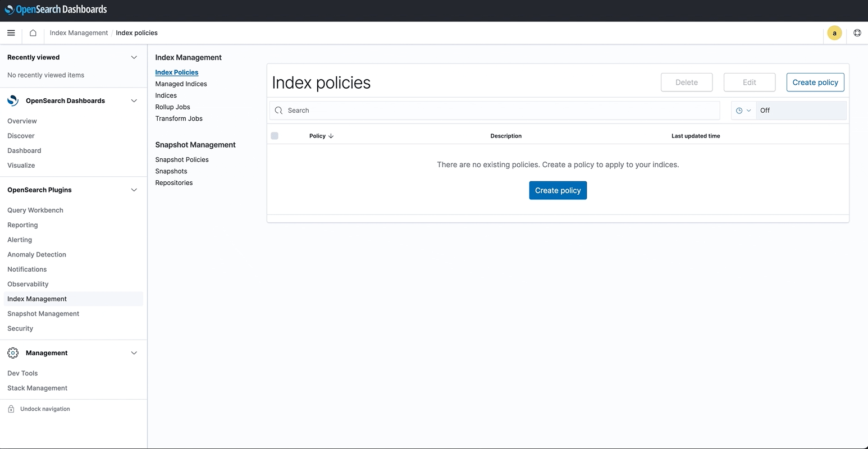Viewport: 868px width, 449px height.
Task: Open Query Workbench plugin
Action: point(35,210)
